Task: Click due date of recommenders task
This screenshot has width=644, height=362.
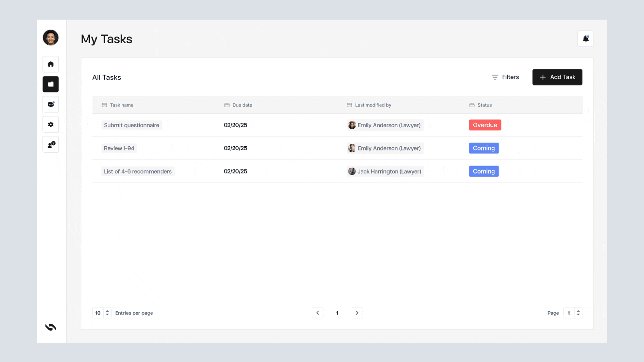Action: 235,171
